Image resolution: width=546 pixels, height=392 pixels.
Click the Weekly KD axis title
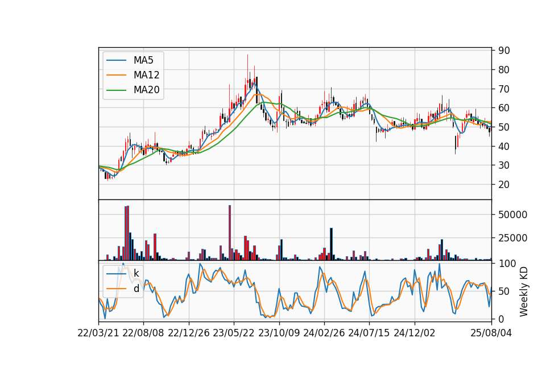(x=524, y=291)
